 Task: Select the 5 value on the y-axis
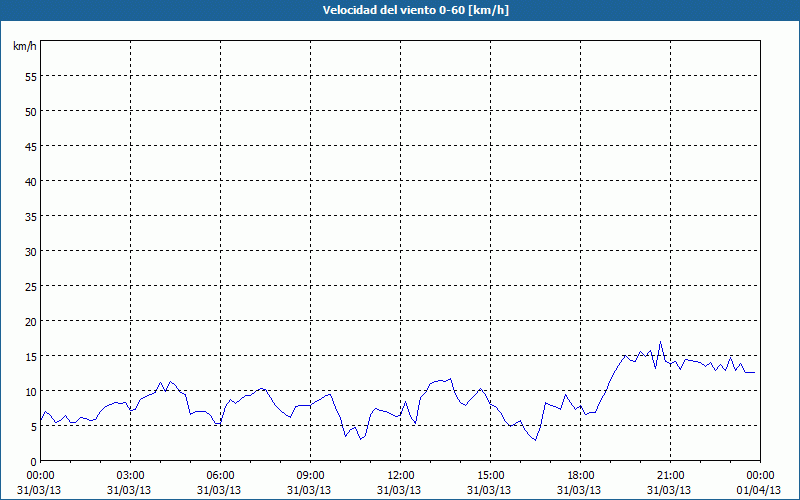(x=34, y=427)
